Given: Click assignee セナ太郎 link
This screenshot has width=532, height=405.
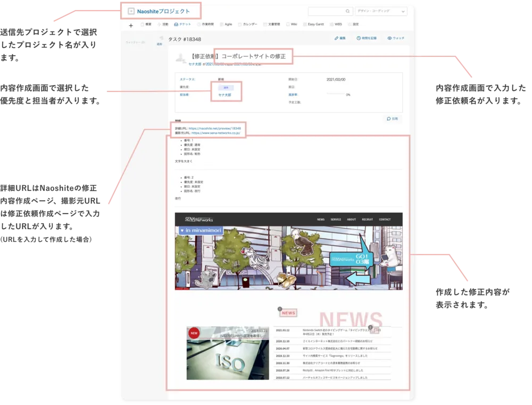Looking at the screenshot, I should (x=225, y=95).
